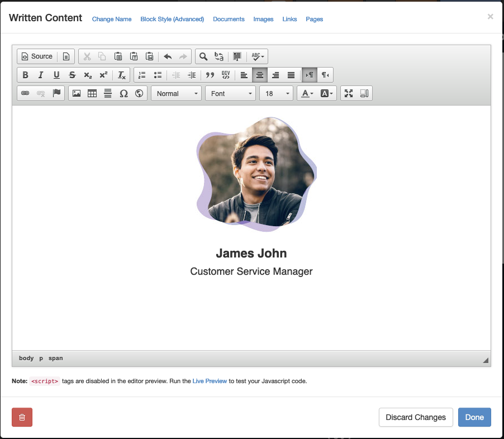Open the Live Preview link
The image size is (504, 439).
(210, 381)
